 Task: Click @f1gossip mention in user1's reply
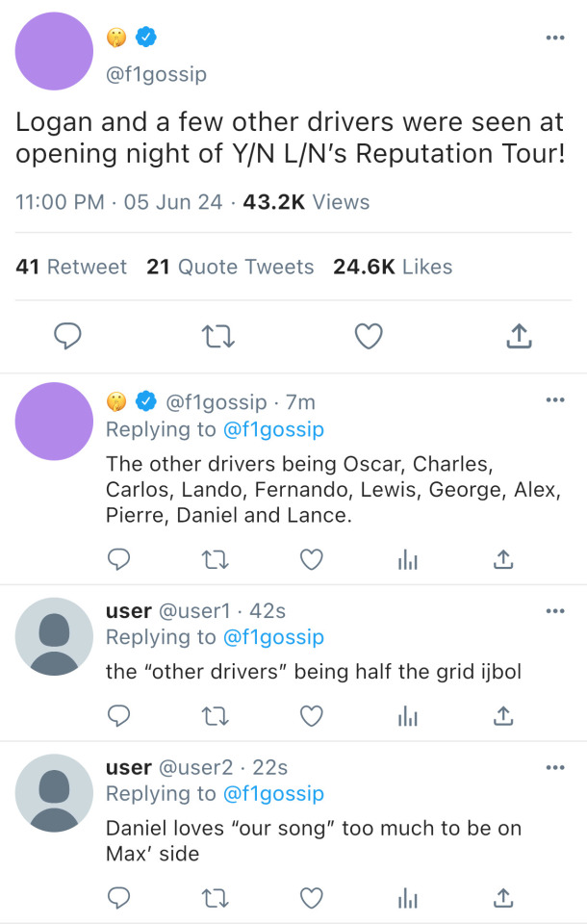coord(272,637)
